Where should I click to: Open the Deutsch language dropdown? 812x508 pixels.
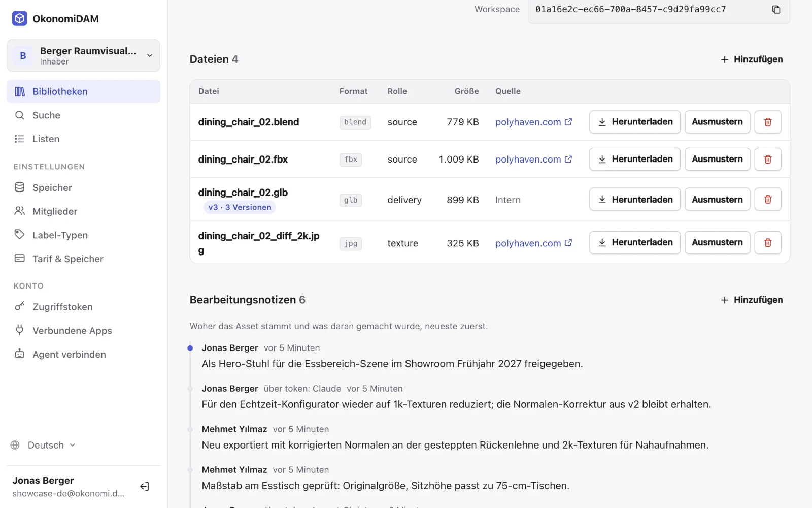(x=43, y=445)
